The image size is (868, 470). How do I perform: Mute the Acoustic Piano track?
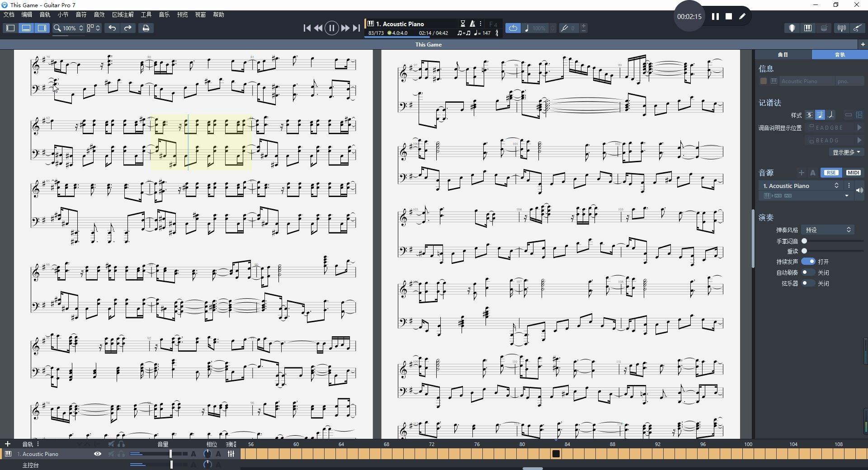pyautogui.click(x=111, y=454)
